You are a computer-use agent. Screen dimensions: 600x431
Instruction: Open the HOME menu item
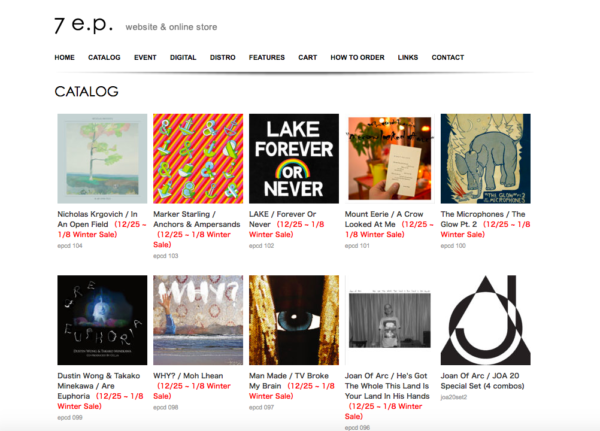click(64, 57)
